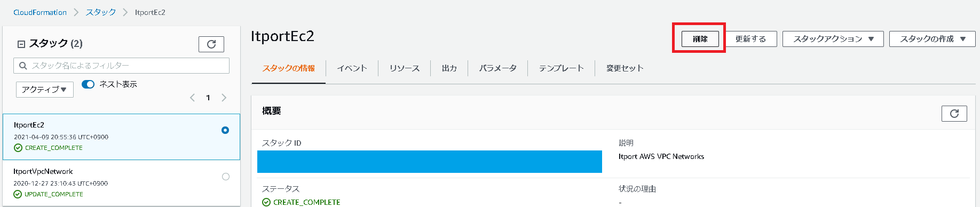Image resolution: width=980 pixels, height=207 pixels.
Task: Go to the previous page of stacks
Action: [x=193, y=98]
